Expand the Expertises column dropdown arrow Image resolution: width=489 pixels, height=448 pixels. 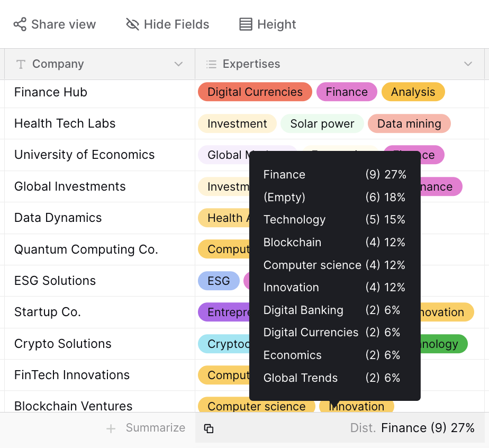[x=468, y=65]
